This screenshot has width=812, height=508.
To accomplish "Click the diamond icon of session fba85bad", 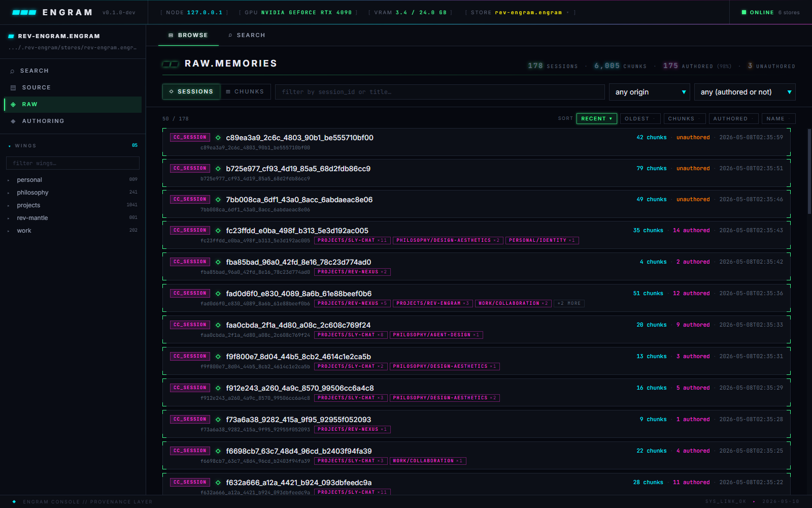I will (x=218, y=262).
